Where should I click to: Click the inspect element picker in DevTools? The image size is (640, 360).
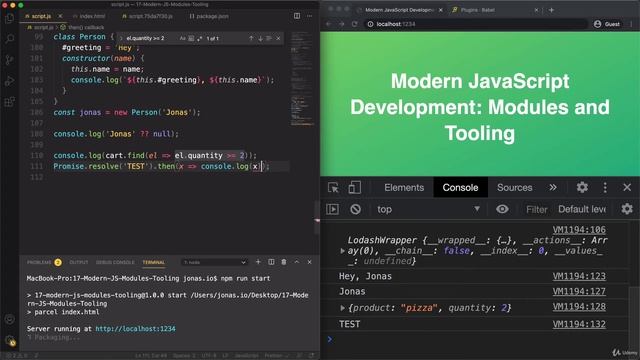333,187
